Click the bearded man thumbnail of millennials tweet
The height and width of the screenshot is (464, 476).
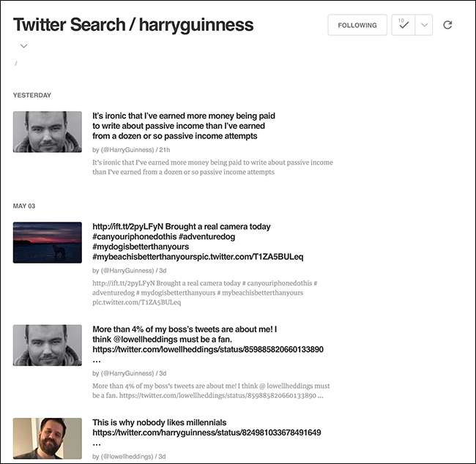(48, 438)
